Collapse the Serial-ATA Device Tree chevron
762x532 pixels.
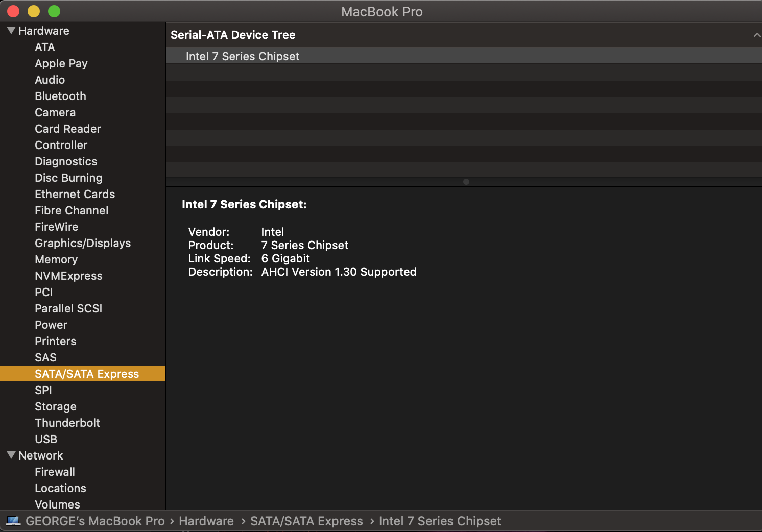pyautogui.click(x=756, y=35)
